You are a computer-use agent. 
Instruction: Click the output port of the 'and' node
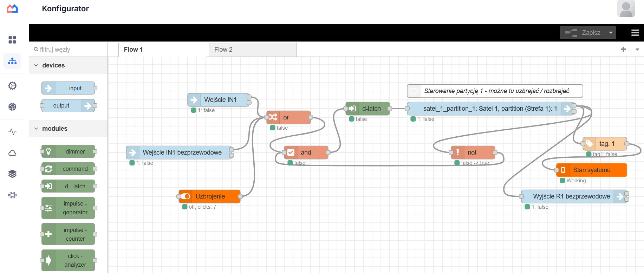tap(328, 152)
